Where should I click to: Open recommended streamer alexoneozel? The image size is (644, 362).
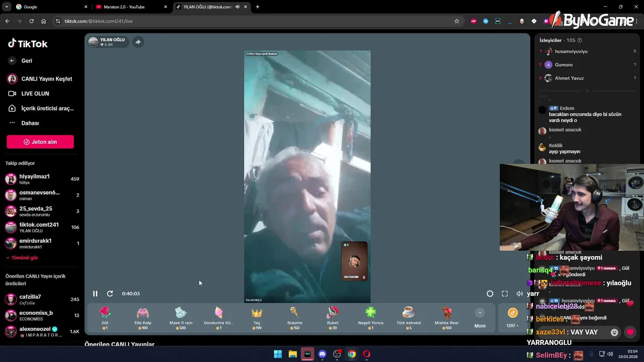tap(42, 331)
